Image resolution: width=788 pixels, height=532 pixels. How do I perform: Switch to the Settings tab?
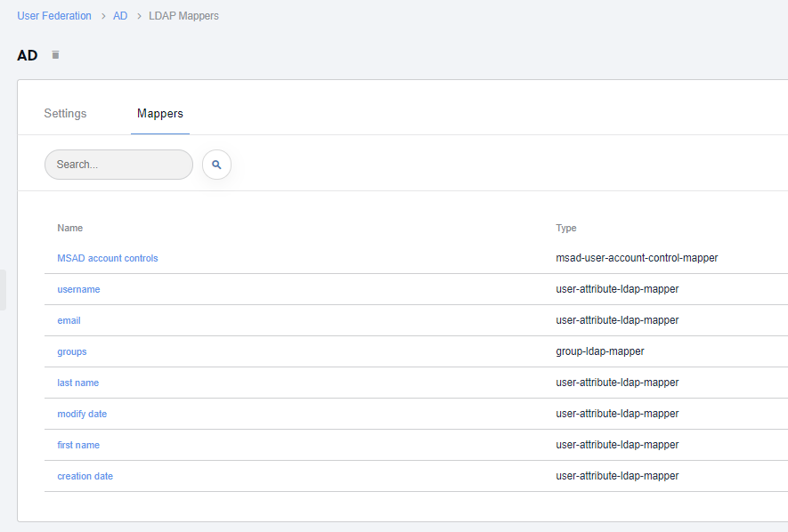click(x=65, y=113)
